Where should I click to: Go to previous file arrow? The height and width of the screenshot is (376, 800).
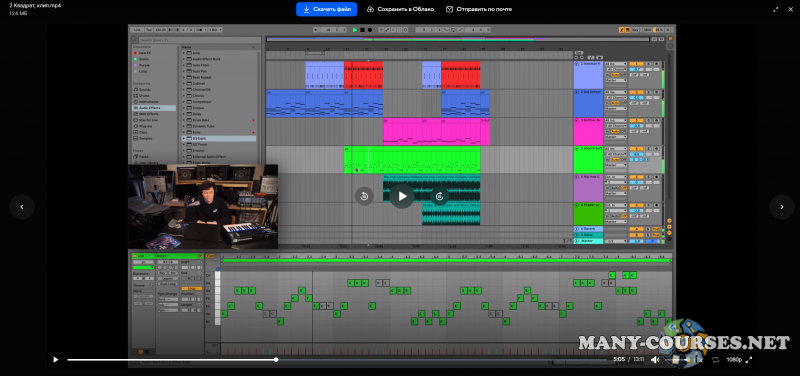point(22,207)
